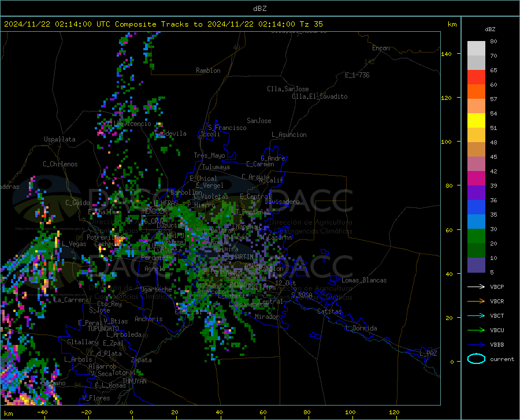Click the Clla.El_Cavadito map label
Screen dimensions: 520x420
coord(320,96)
